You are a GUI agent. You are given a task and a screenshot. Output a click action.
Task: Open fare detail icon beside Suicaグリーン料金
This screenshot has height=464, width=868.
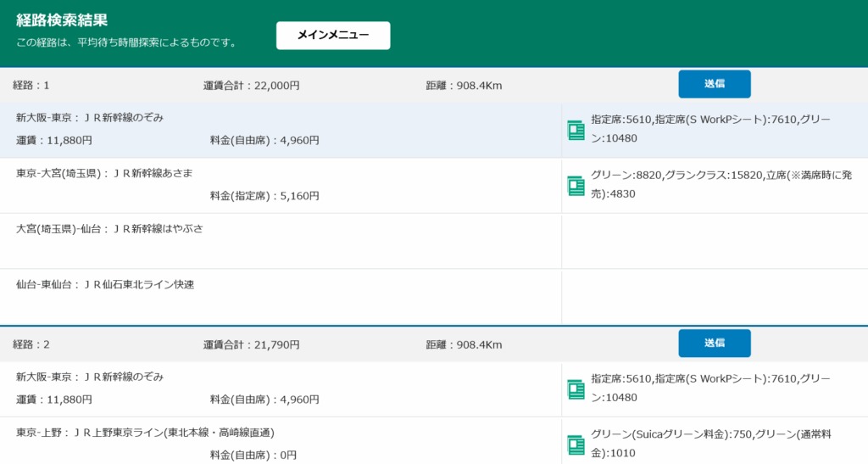pyautogui.click(x=576, y=444)
